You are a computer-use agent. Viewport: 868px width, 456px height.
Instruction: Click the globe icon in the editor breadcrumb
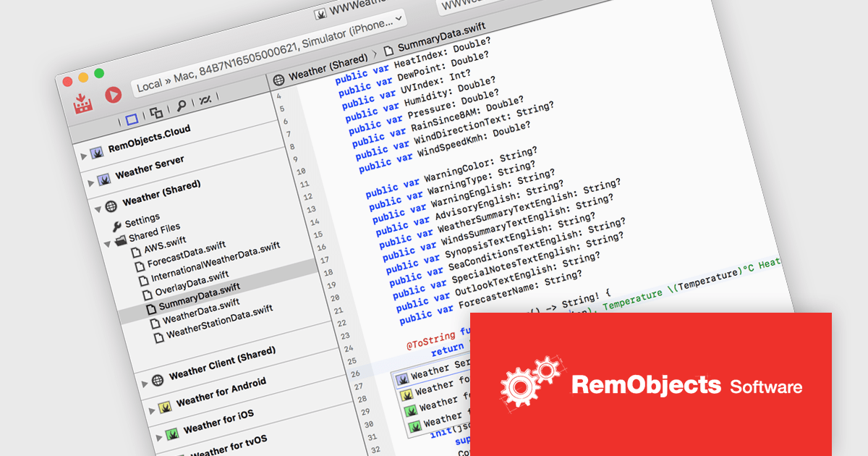[278, 78]
